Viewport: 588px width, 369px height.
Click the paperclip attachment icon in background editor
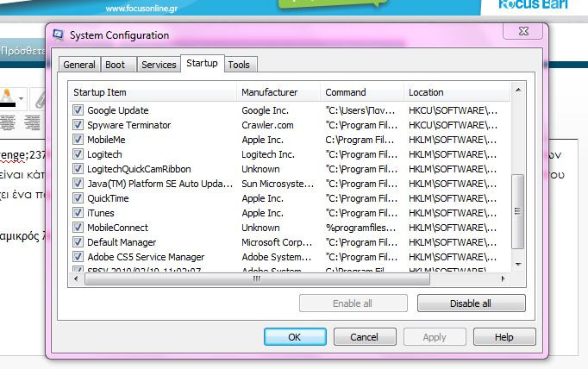tap(40, 100)
